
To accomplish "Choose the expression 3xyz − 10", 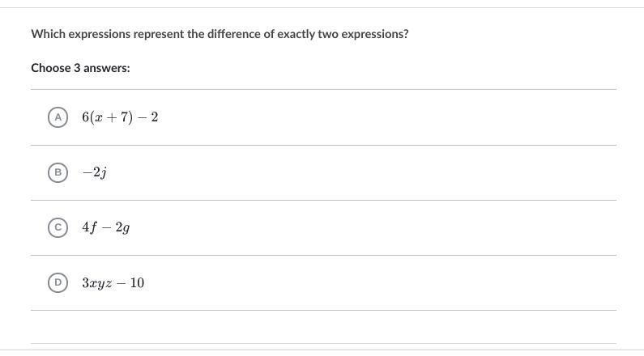I will point(113,283).
